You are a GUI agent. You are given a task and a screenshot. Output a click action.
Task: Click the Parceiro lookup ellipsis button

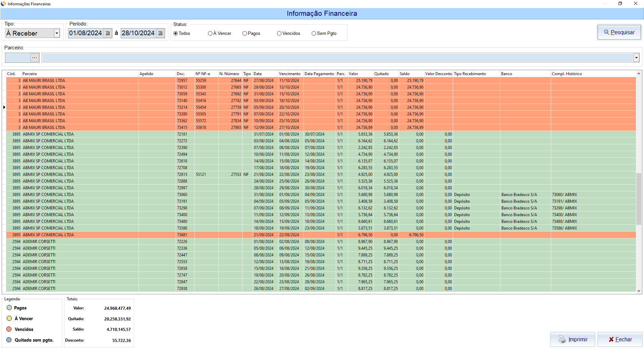click(35, 58)
